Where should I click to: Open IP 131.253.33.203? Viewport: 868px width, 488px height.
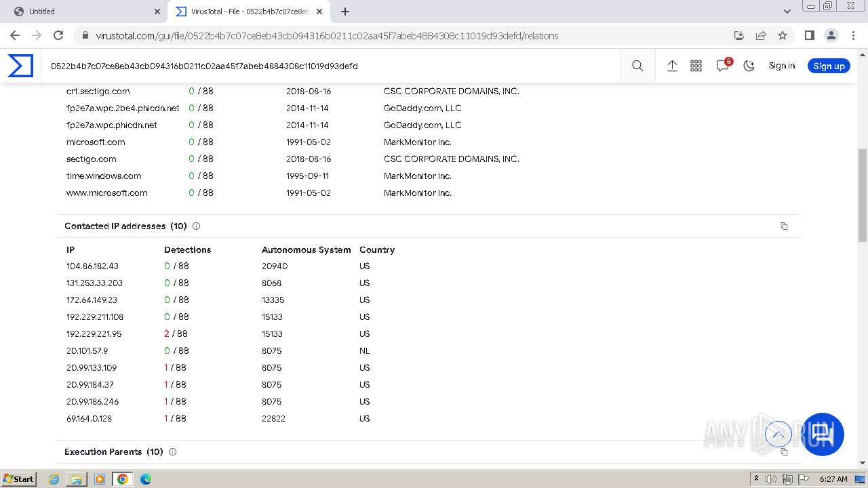[94, 283]
